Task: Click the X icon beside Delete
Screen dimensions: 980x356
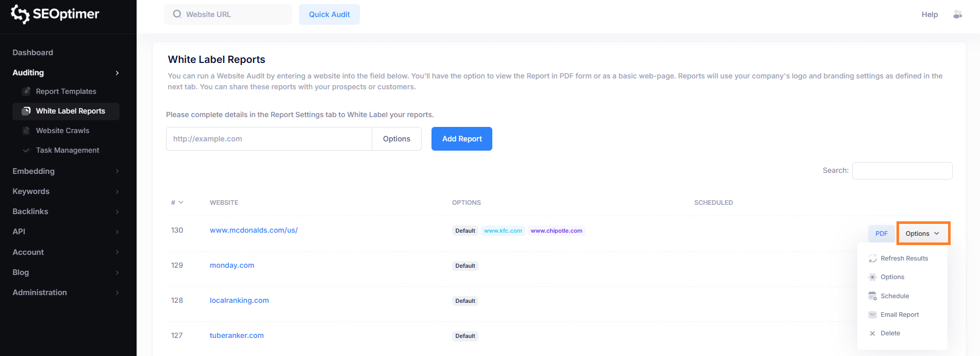Action: (872, 333)
